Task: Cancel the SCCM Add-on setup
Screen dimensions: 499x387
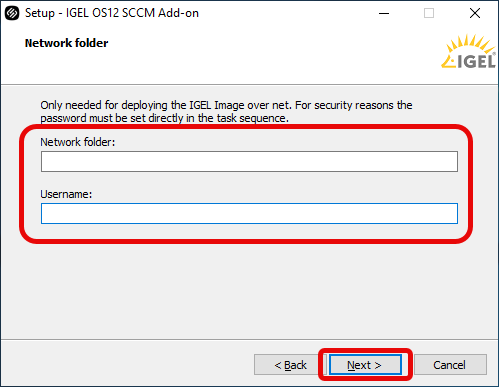Action: coord(450,365)
